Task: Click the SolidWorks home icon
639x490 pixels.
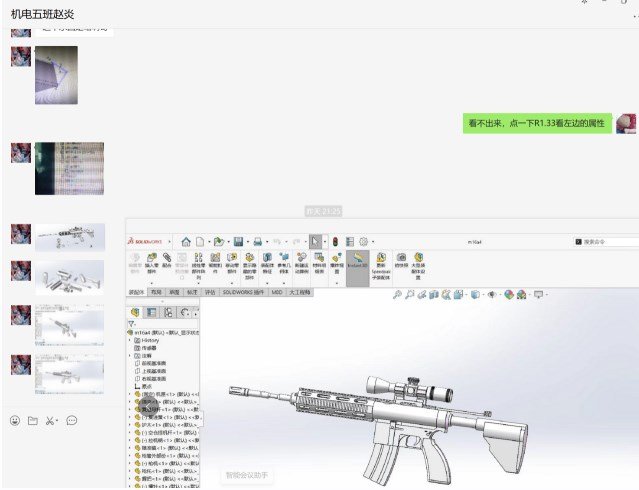Action: coord(186,241)
